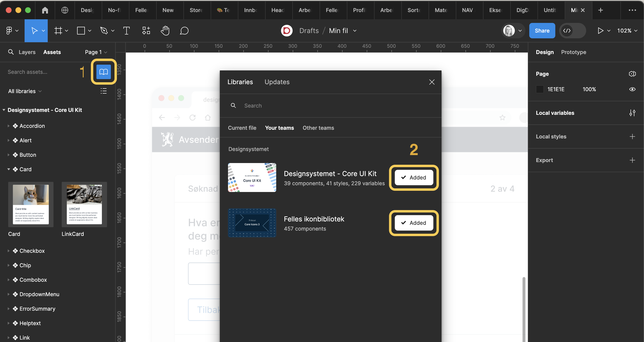The height and width of the screenshot is (342, 644).
Task: Go to the Home tab icon
Action: 45,10
